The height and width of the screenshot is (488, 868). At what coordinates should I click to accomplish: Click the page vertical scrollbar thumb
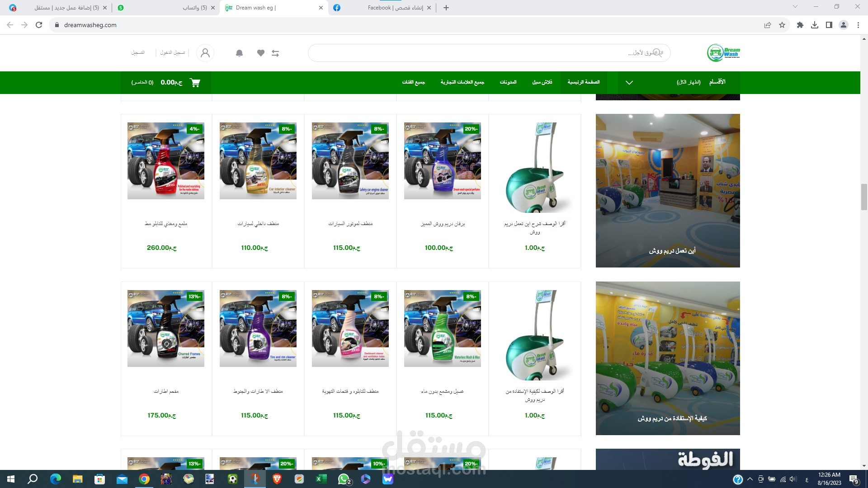coord(864,197)
